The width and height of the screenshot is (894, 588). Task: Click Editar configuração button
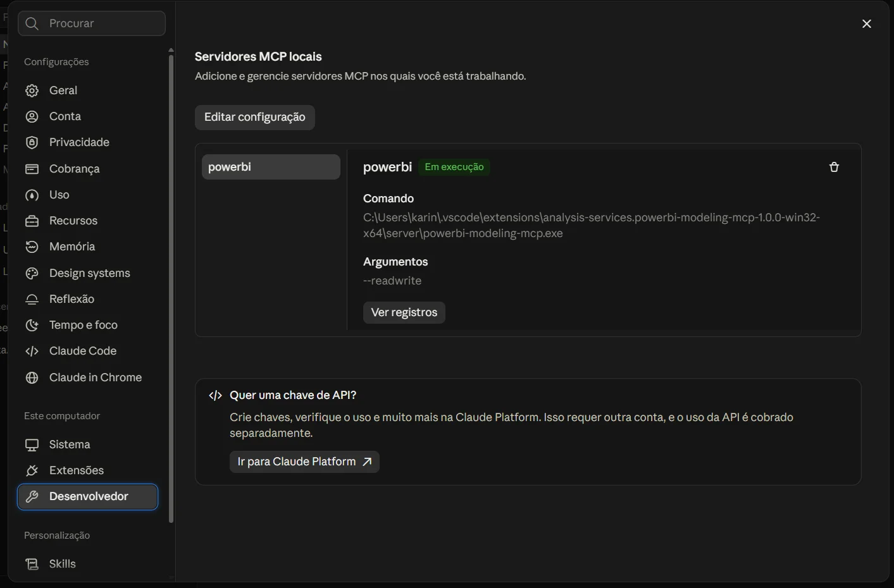(254, 117)
